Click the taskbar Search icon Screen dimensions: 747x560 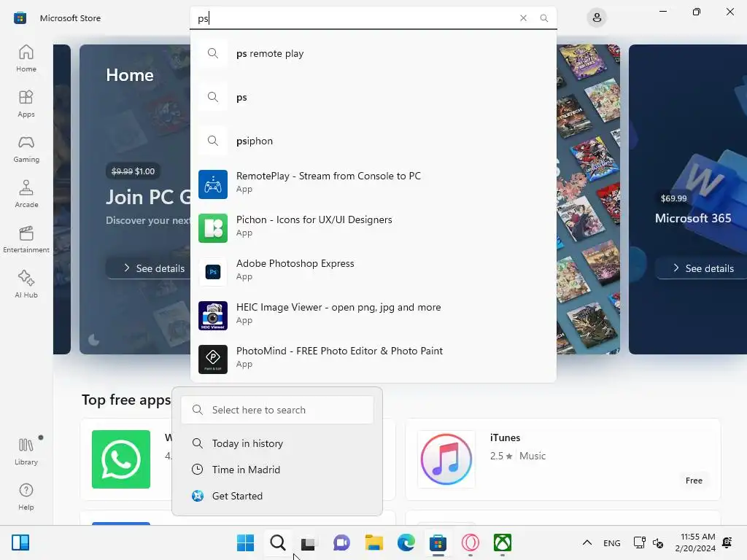(278, 542)
